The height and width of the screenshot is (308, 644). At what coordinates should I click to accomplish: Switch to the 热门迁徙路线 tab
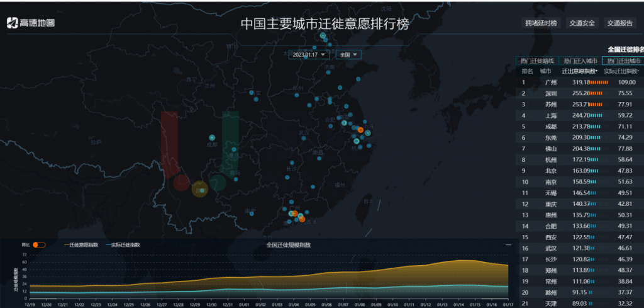click(x=538, y=61)
